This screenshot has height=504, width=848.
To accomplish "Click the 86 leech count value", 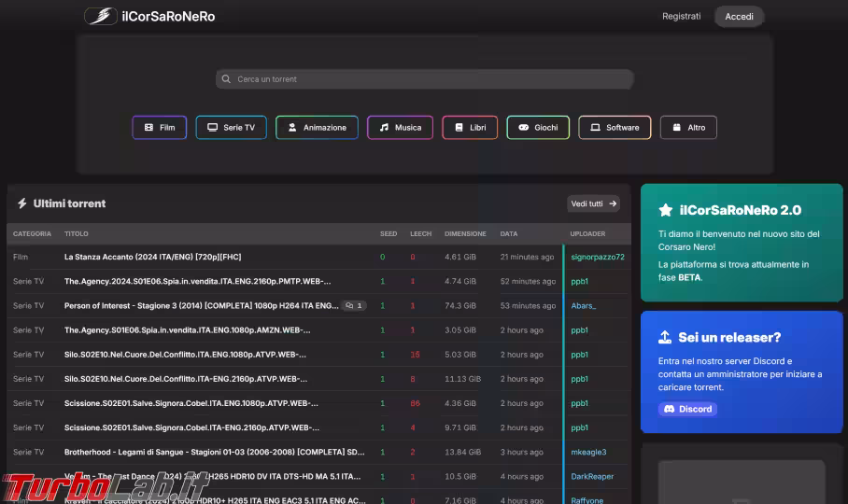I will click(x=415, y=403).
